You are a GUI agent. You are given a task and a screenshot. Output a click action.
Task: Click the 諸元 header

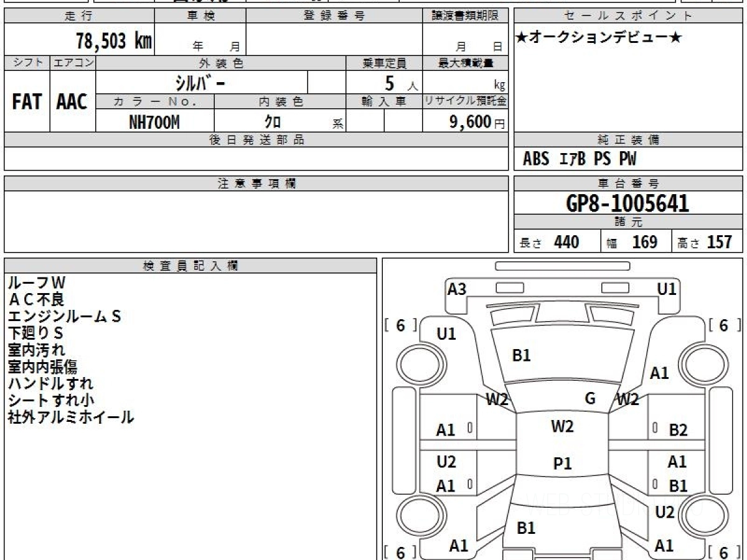[628, 222]
